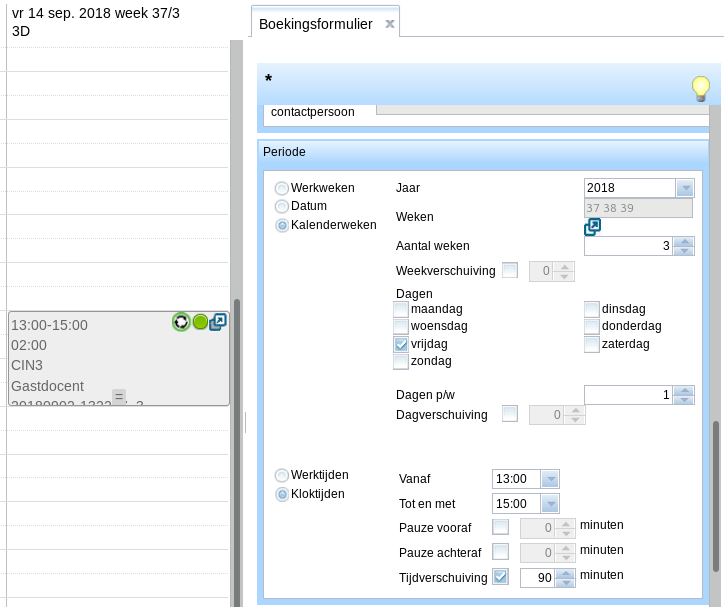Enable the Weekverschuiving checkbox
This screenshot has height=607, width=724.
coord(510,270)
